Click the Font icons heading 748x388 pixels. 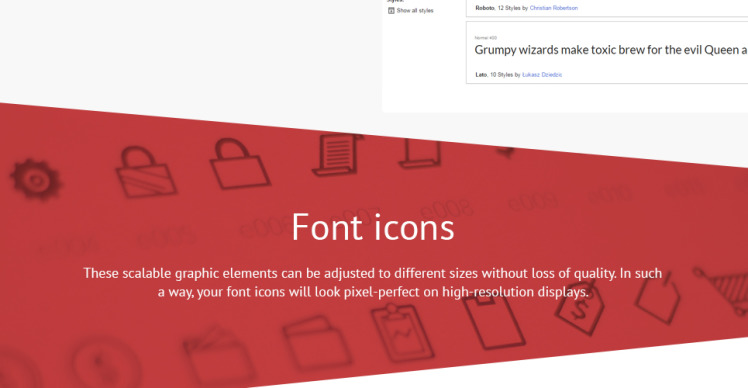click(373, 227)
